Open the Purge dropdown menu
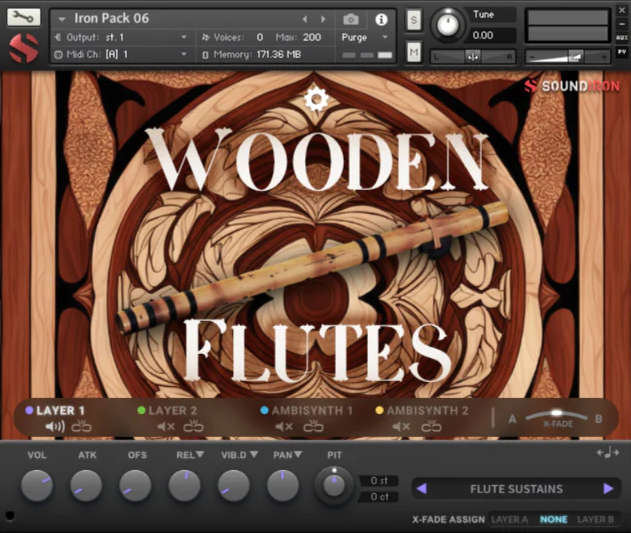 (367, 37)
